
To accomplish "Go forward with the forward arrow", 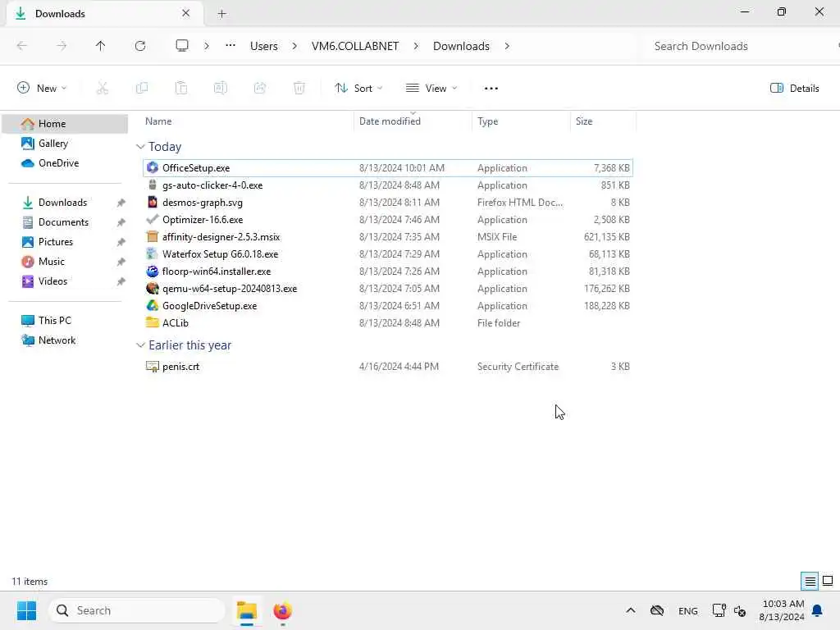I will tap(62, 46).
